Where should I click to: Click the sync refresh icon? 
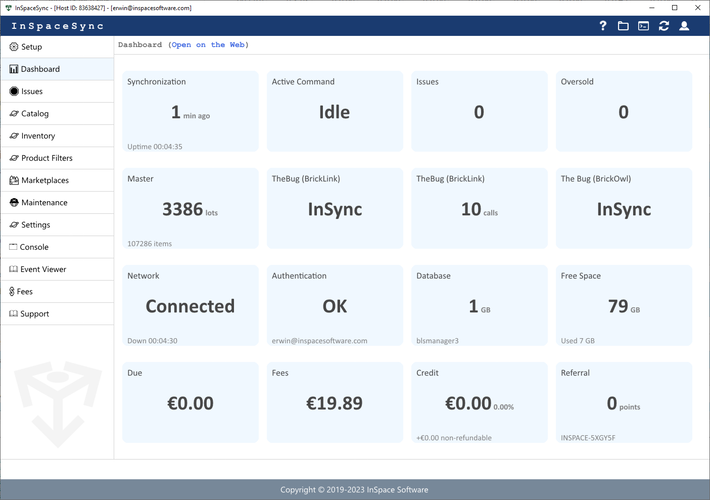[664, 26]
